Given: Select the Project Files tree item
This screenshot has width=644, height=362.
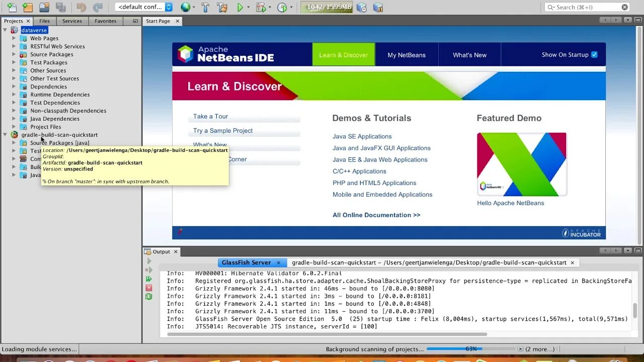Looking at the screenshot, I should [x=45, y=127].
